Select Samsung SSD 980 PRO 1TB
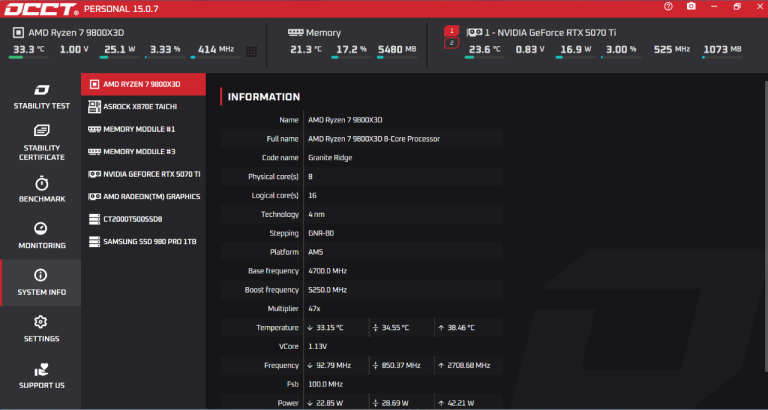The image size is (768, 410). (143, 242)
